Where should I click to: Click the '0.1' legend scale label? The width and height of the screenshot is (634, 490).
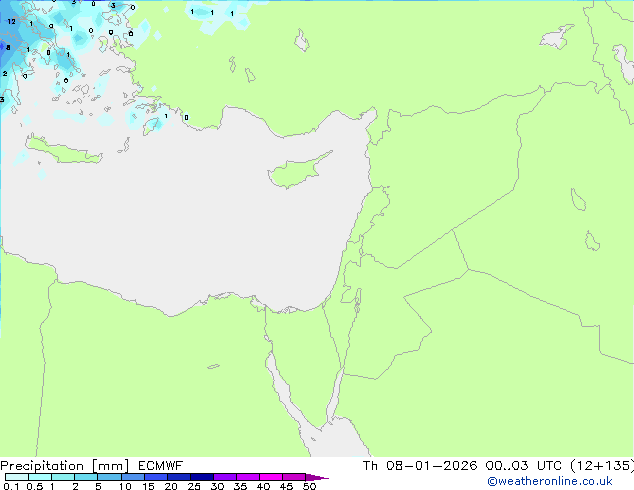coord(11,486)
